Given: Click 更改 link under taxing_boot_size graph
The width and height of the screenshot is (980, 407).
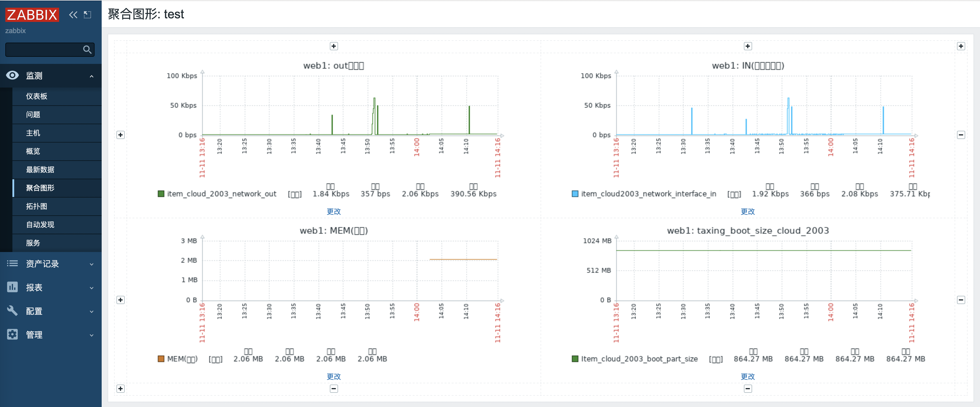Looking at the screenshot, I should coord(747,377).
